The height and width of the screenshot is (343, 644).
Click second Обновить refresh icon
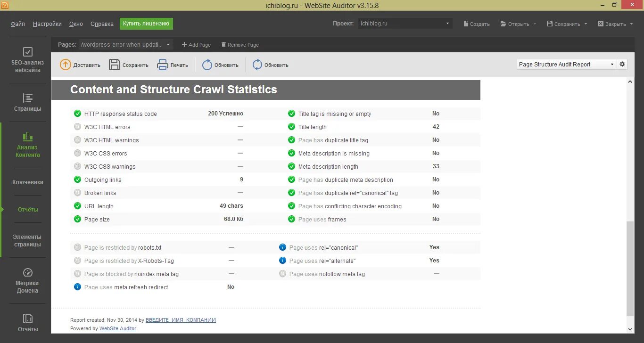(x=257, y=65)
